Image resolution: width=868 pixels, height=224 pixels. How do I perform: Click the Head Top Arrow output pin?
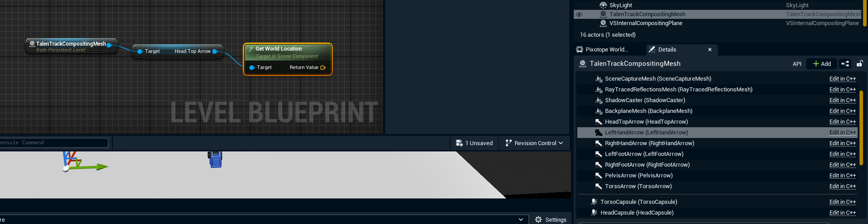pyautogui.click(x=215, y=52)
